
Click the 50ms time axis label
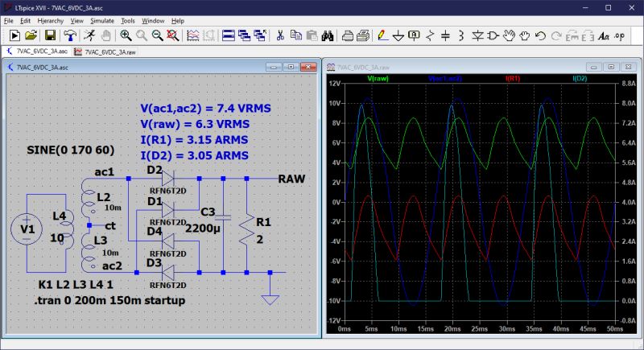615,328
